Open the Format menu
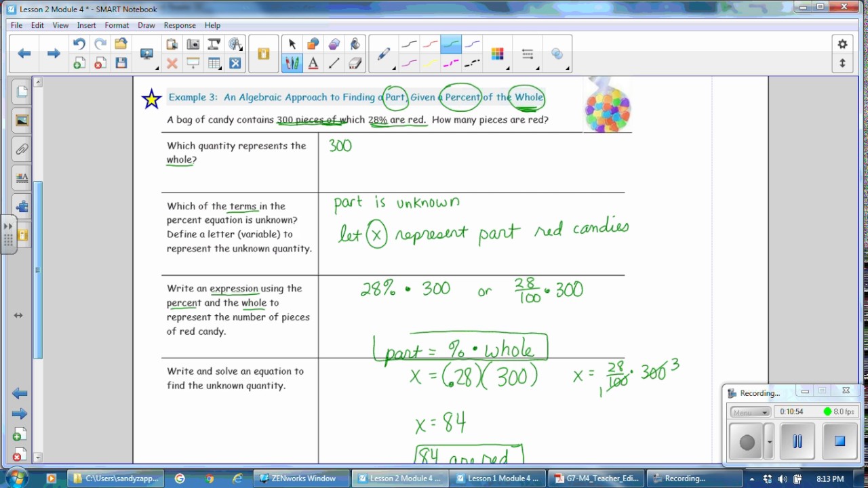Screen dimensions: 868x488 tap(117, 25)
